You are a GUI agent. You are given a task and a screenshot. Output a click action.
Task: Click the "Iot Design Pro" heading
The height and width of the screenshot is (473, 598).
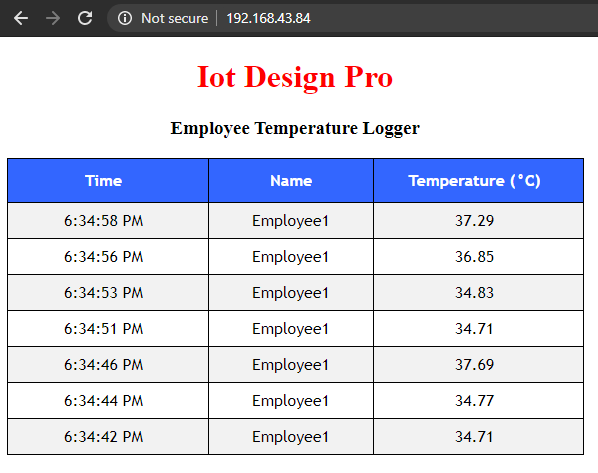295,77
